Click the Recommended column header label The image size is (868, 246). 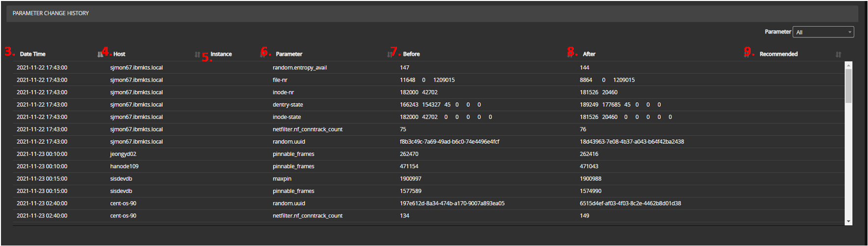778,54
